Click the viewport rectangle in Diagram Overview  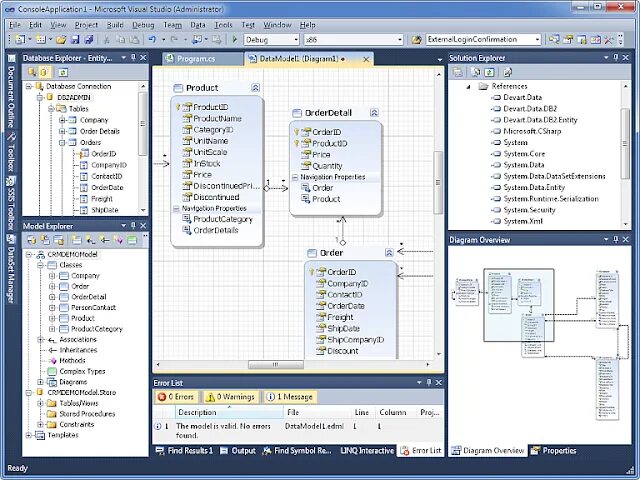[519, 305]
